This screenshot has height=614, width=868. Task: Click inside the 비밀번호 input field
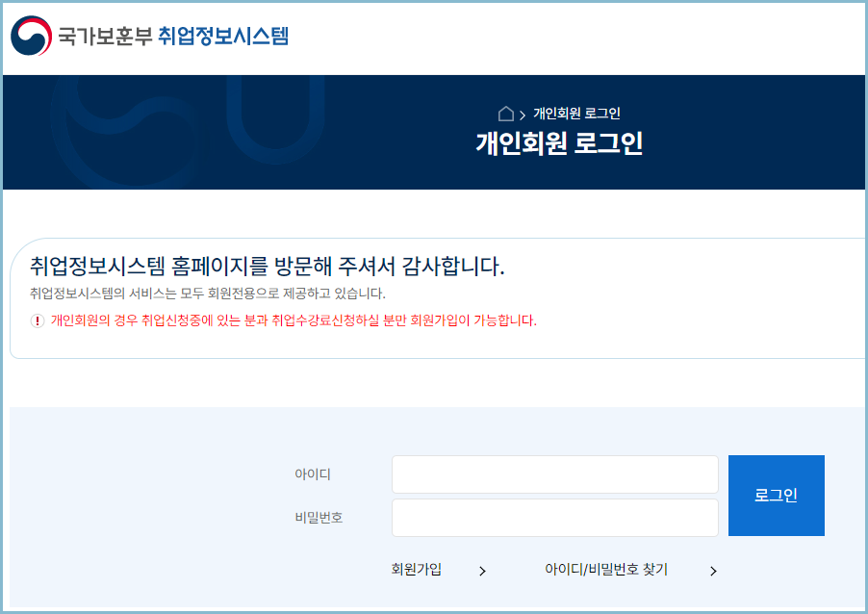554,517
